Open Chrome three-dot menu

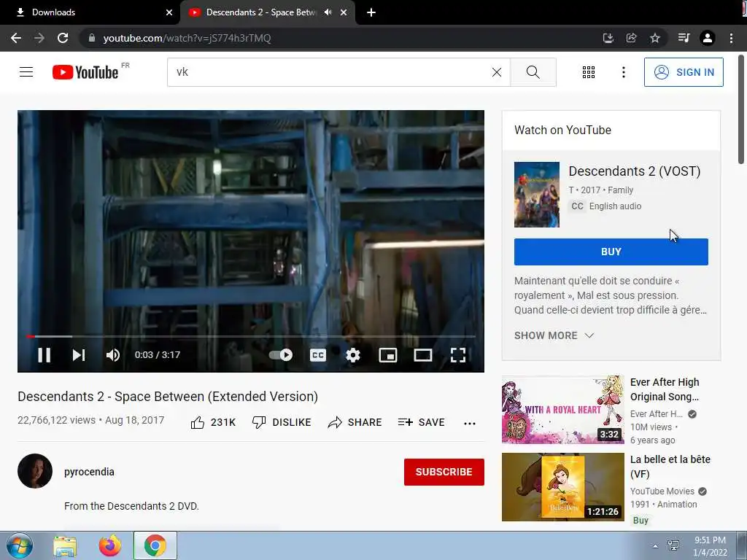click(731, 38)
